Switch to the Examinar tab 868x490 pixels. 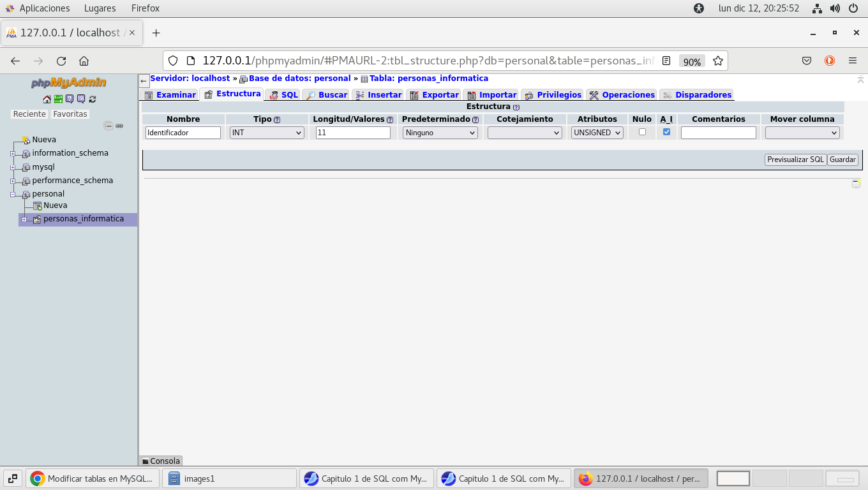click(170, 95)
